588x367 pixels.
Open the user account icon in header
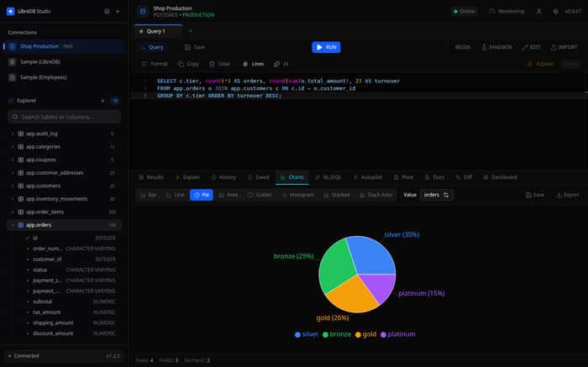[x=538, y=11]
